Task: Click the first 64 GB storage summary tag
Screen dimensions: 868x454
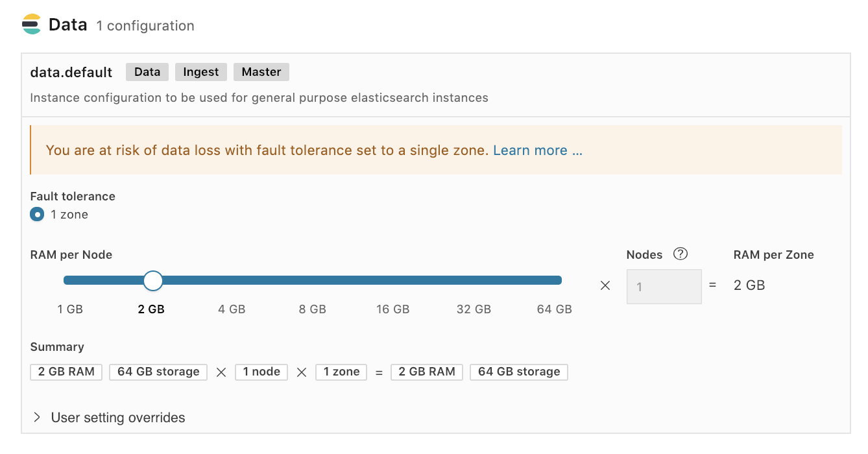Action: [158, 372]
